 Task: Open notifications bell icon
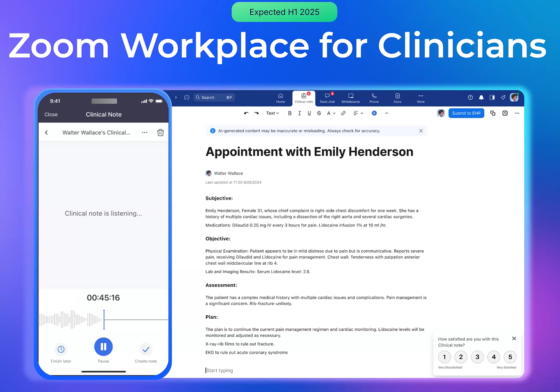coord(481,97)
